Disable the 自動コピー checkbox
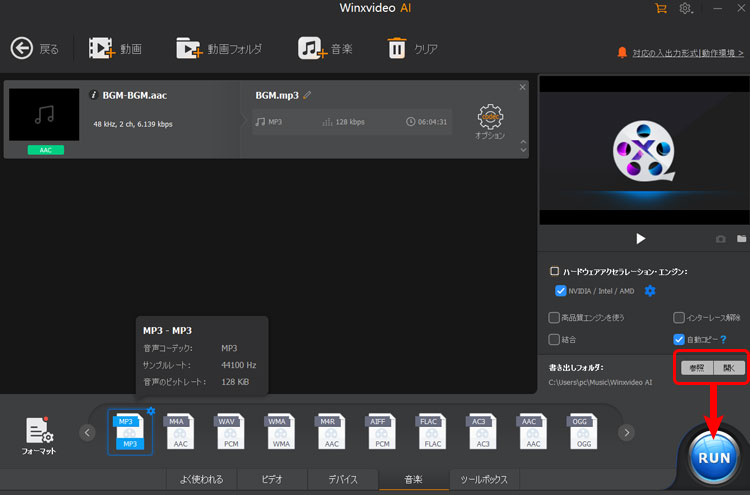This screenshot has height=495, width=750. 679,340
